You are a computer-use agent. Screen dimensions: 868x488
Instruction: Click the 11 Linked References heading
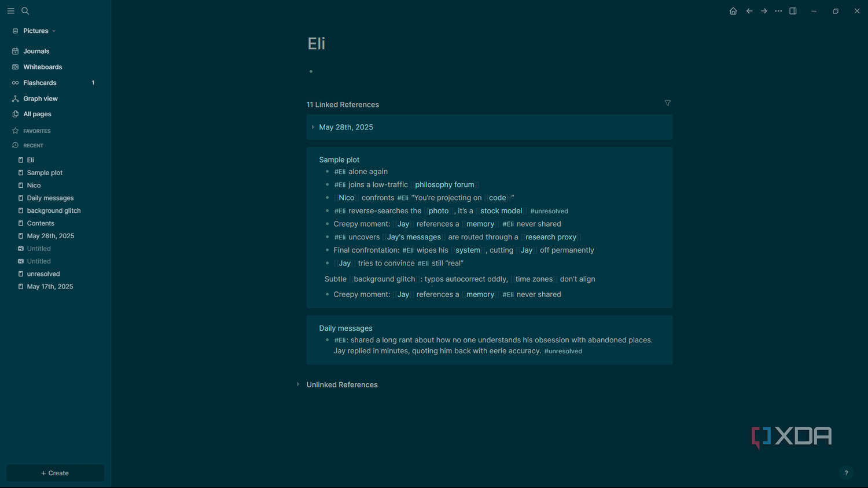coord(343,105)
